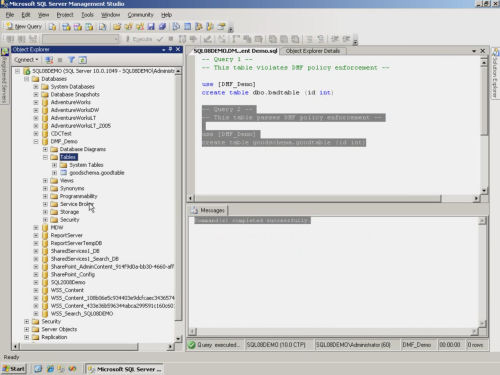Toggle the Object Explorer auto-hide pin
This screenshot has width=500, height=375.
170,49
